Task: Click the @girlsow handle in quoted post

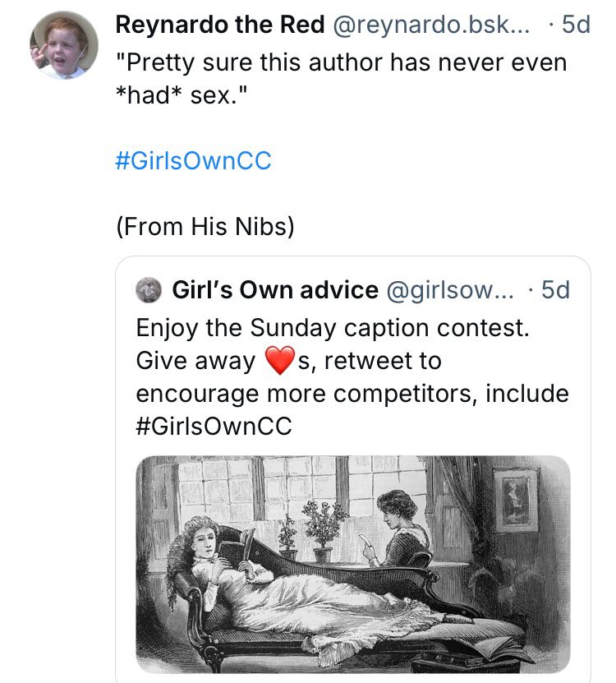Action: click(x=449, y=290)
